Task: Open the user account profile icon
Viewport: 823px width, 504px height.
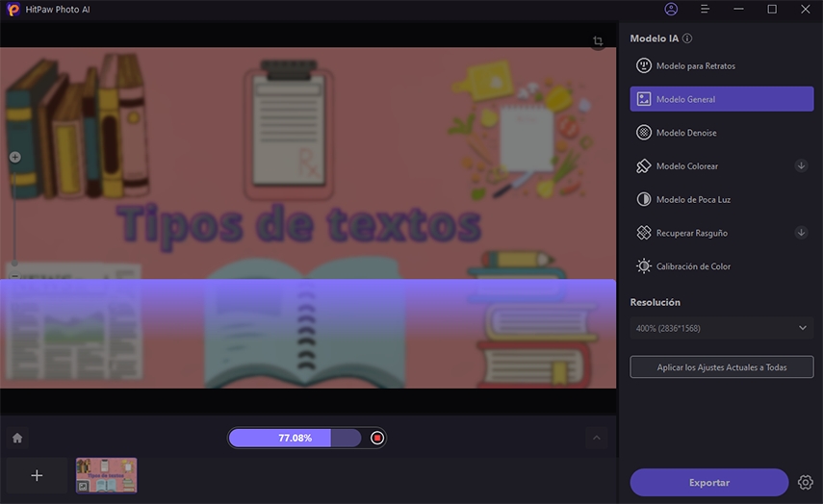Action: pyautogui.click(x=671, y=10)
